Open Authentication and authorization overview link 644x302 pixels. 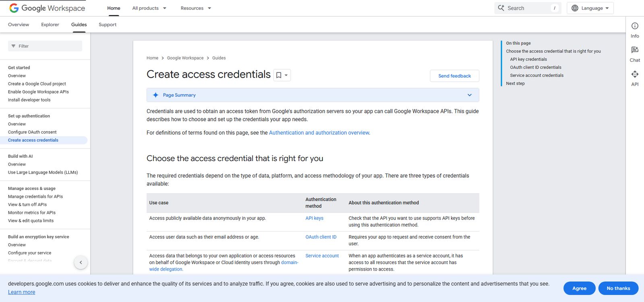click(319, 132)
